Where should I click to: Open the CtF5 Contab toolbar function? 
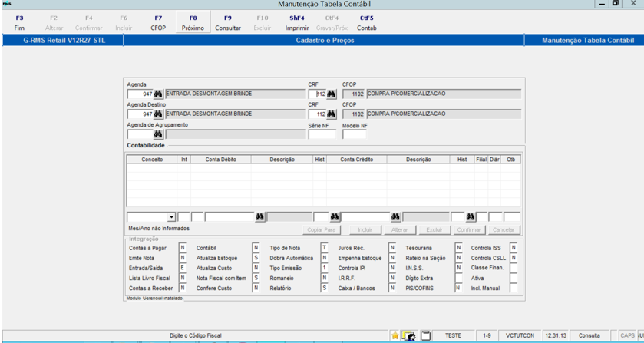pyautogui.click(x=366, y=23)
